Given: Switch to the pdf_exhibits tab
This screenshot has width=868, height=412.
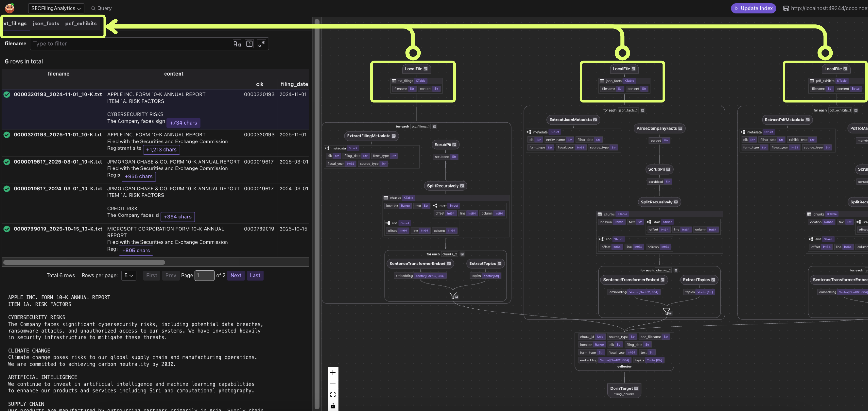Looking at the screenshot, I should 81,23.
